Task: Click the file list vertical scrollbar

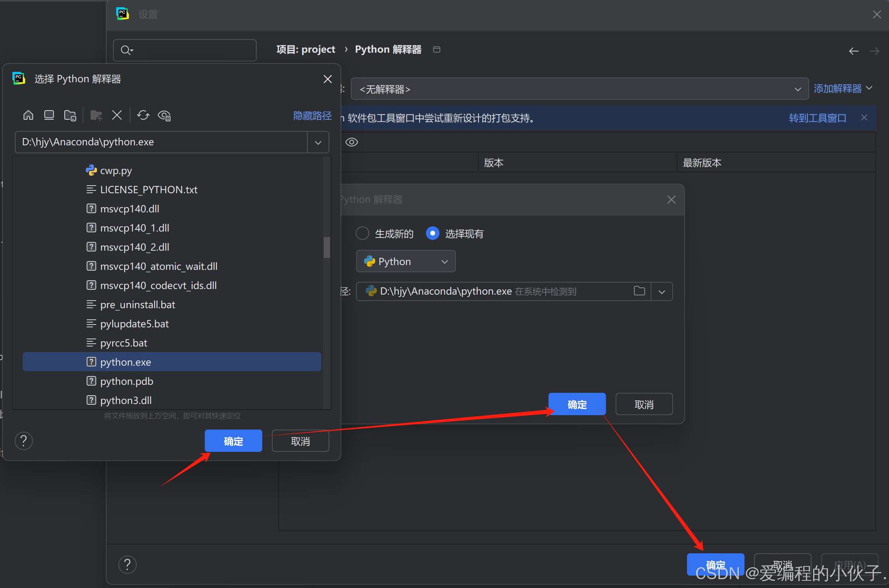Action: coord(327,247)
